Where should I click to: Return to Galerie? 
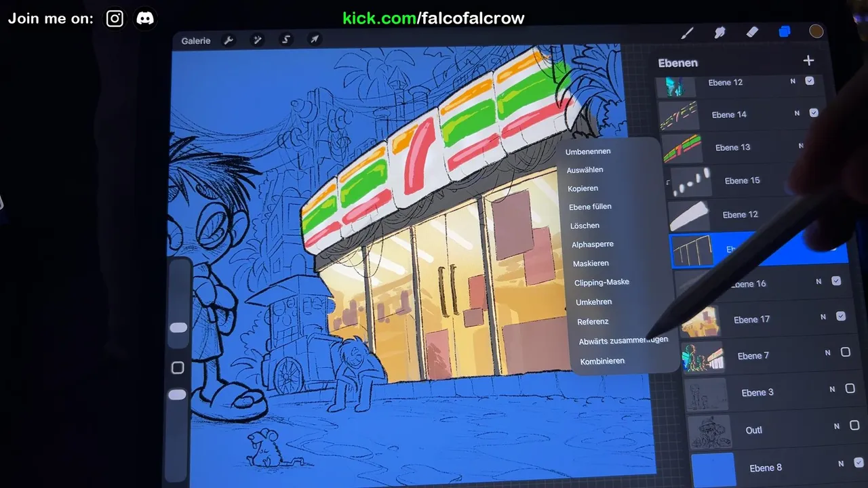pyautogui.click(x=196, y=41)
